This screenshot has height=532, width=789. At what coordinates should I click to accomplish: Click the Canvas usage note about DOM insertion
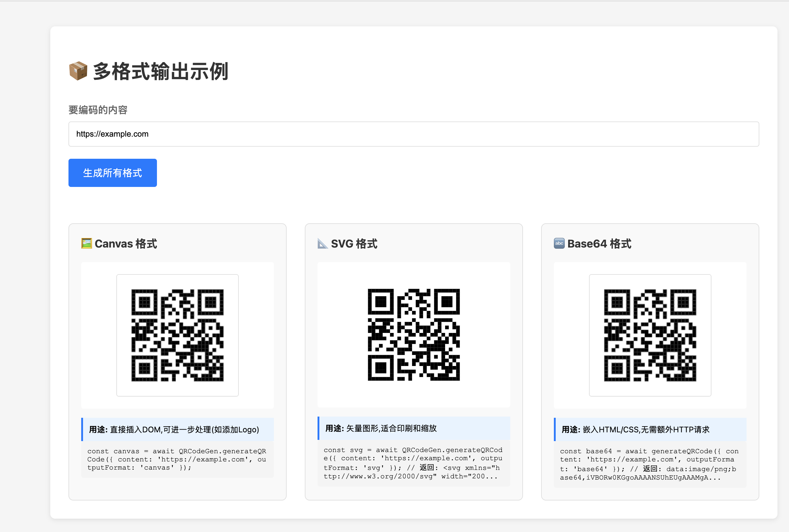pyautogui.click(x=177, y=430)
